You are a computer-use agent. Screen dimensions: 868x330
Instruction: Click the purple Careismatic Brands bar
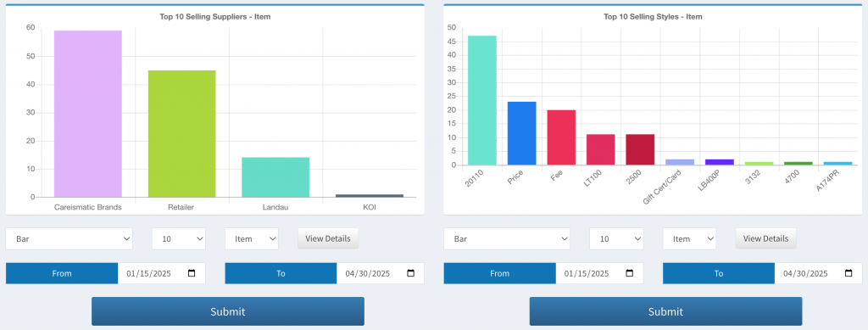(88, 114)
